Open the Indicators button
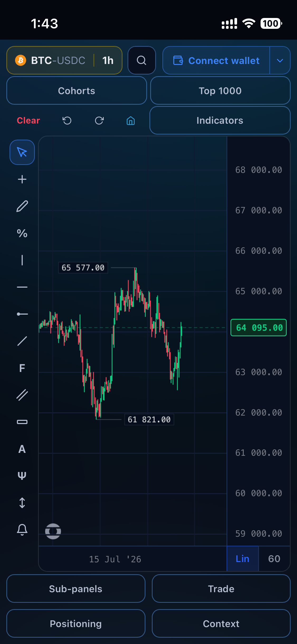 (220, 121)
